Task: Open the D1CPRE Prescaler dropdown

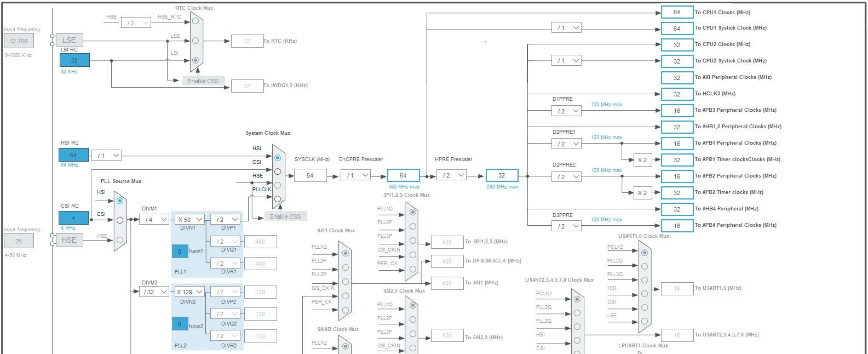Action: 355,175
